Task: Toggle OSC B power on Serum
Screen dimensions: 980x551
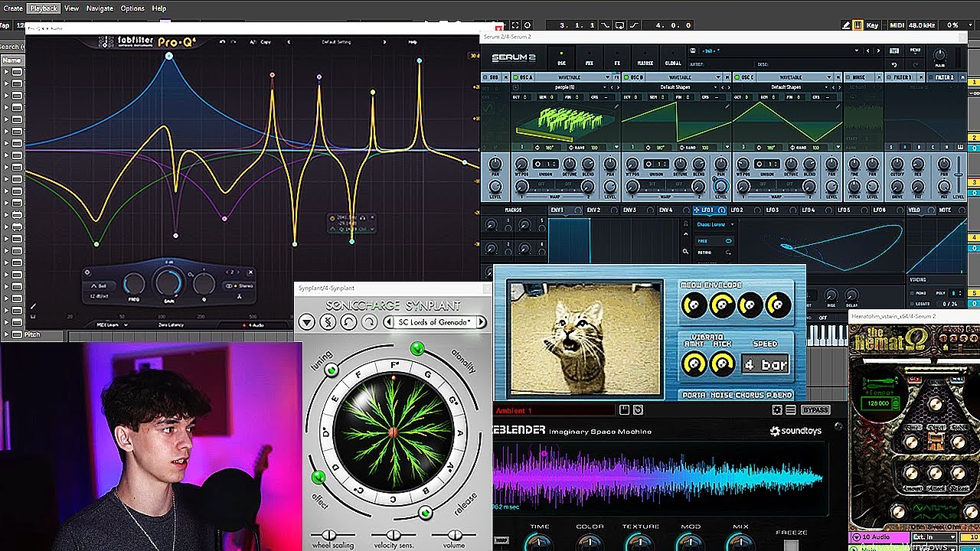Action: pyautogui.click(x=626, y=77)
